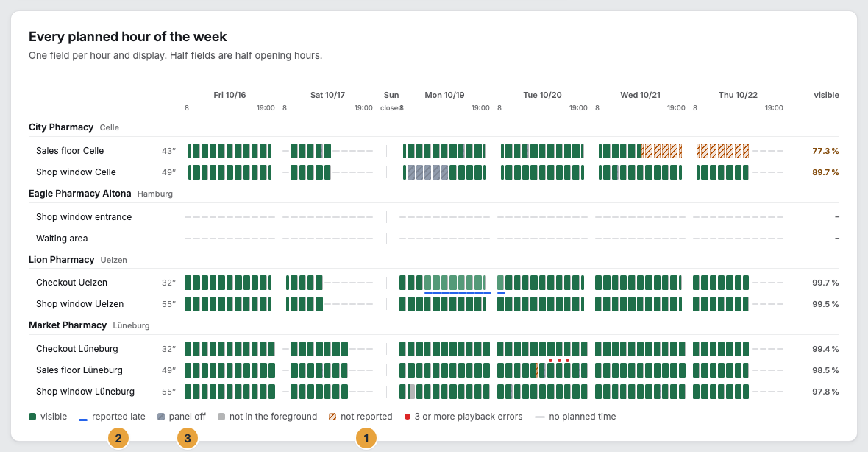Click the 99.7 % visibility value
This screenshot has width=868, height=452.
tap(825, 283)
